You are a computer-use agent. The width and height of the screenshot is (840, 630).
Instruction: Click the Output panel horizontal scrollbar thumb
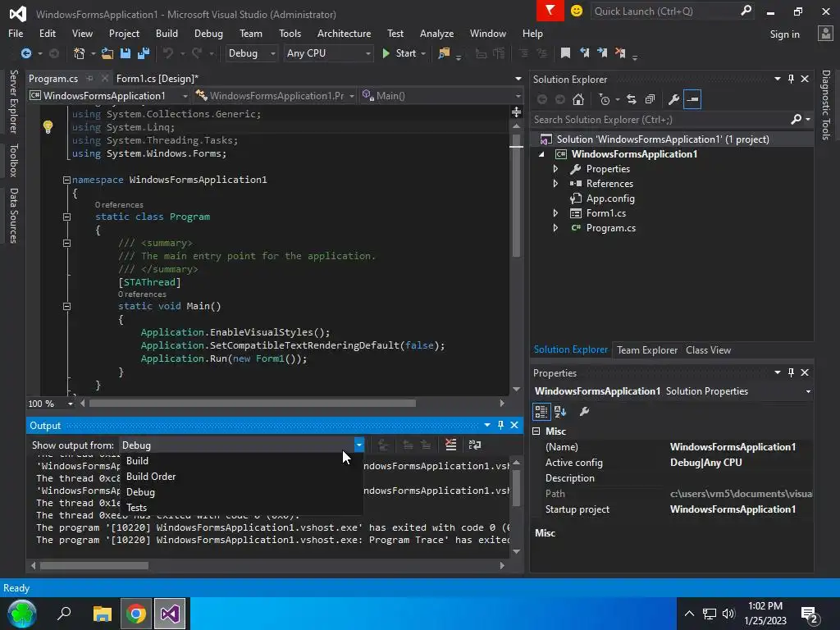coord(94,565)
